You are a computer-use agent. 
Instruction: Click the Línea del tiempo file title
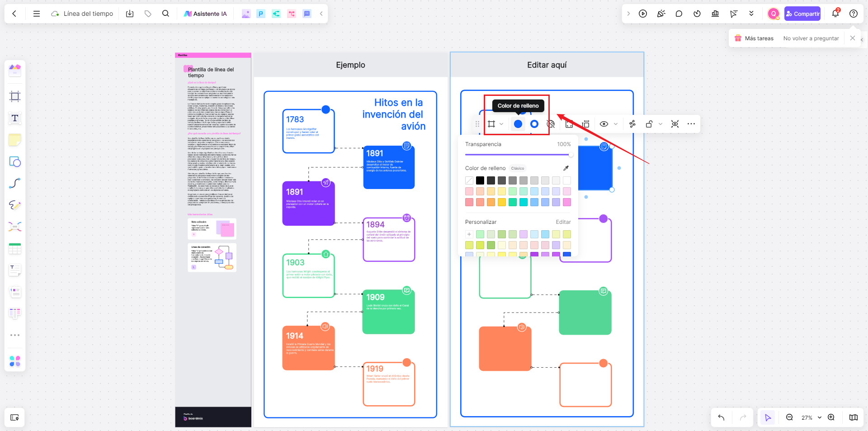click(x=88, y=14)
